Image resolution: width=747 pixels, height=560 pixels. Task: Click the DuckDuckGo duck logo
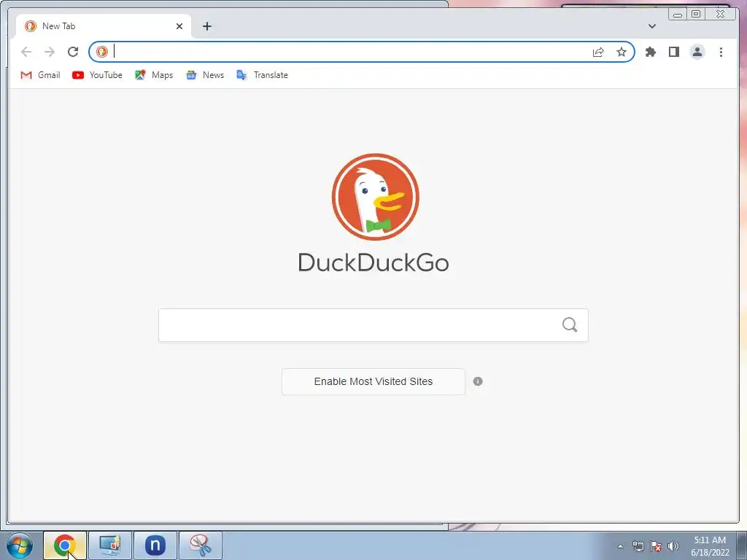(376, 197)
